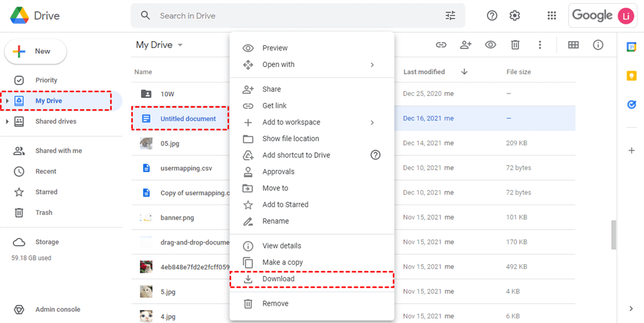Click the New button

click(36, 52)
